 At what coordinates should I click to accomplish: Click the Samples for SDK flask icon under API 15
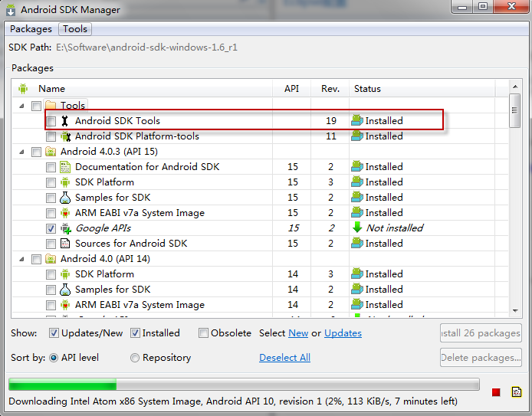pyautogui.click(x=65, y=198)
